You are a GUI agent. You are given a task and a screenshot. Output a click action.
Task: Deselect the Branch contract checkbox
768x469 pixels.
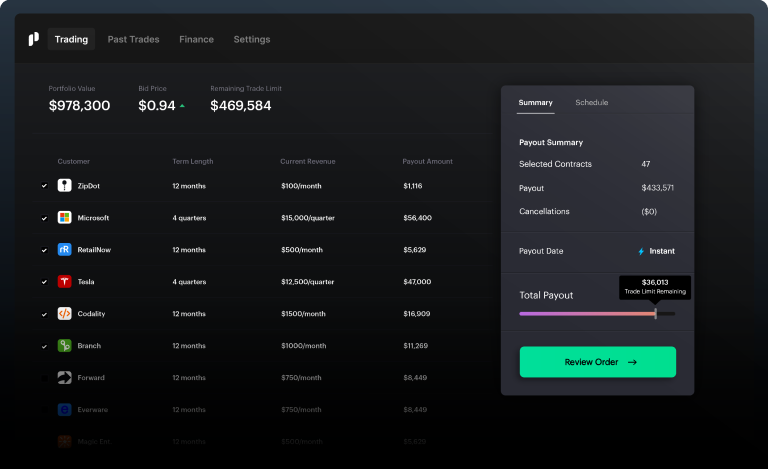44,346
